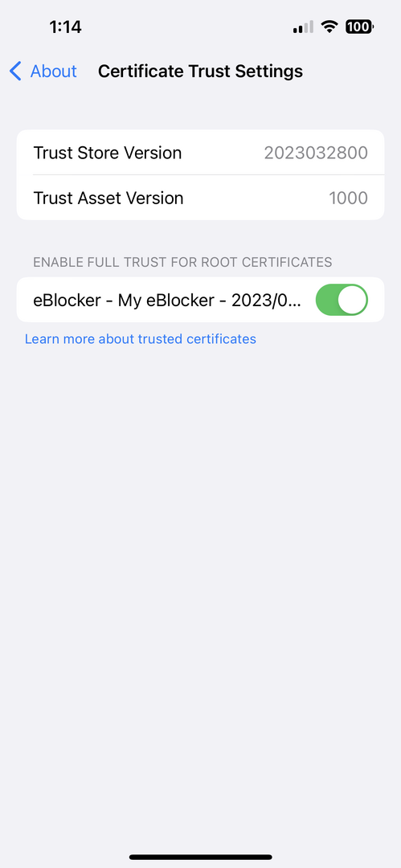Select the Trust Store Version row
The width and height of the screenshot is (401, 868).
point(201,152)
